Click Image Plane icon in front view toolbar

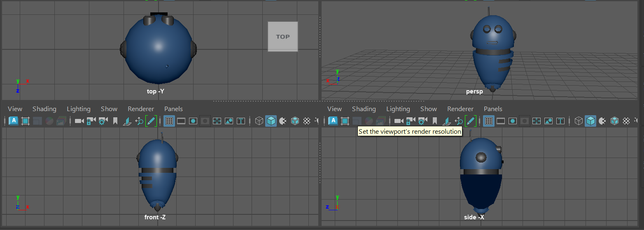pos(127,121)
